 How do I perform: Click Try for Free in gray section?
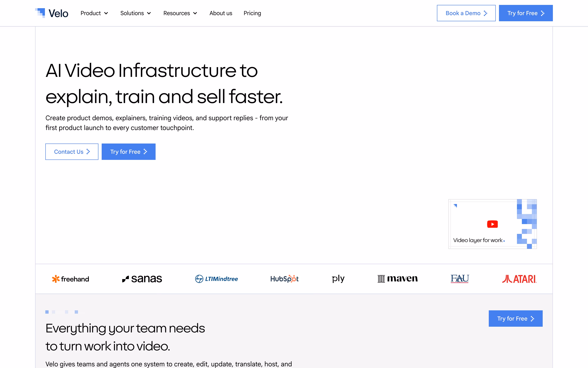click(x=516, y=318)
